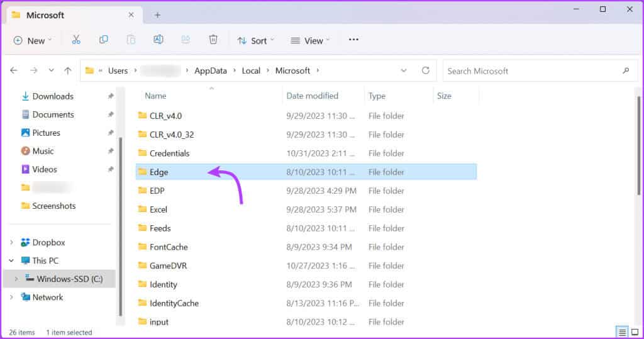Click Microsoft in the breadcrumb path
644x339 pixels.
coord(292,70)
